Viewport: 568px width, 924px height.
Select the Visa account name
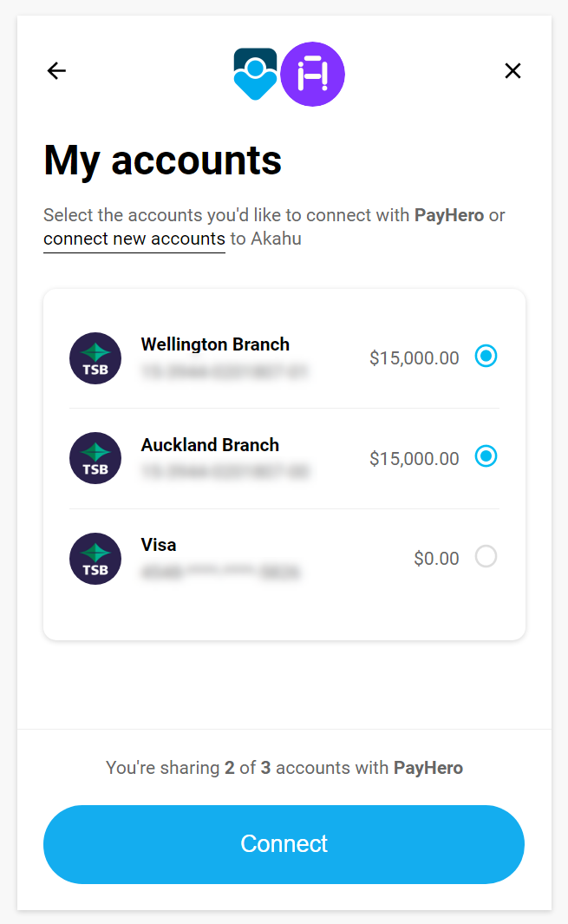tap(159, 545)
